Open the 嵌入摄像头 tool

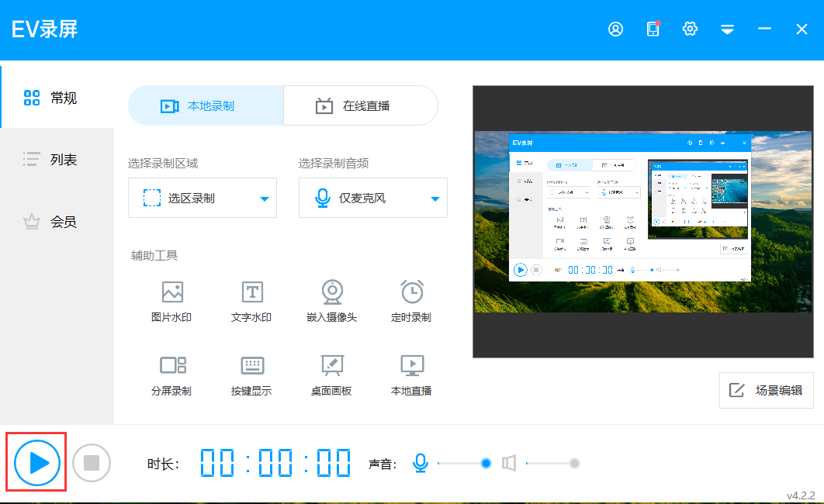[x=331, y=302]
